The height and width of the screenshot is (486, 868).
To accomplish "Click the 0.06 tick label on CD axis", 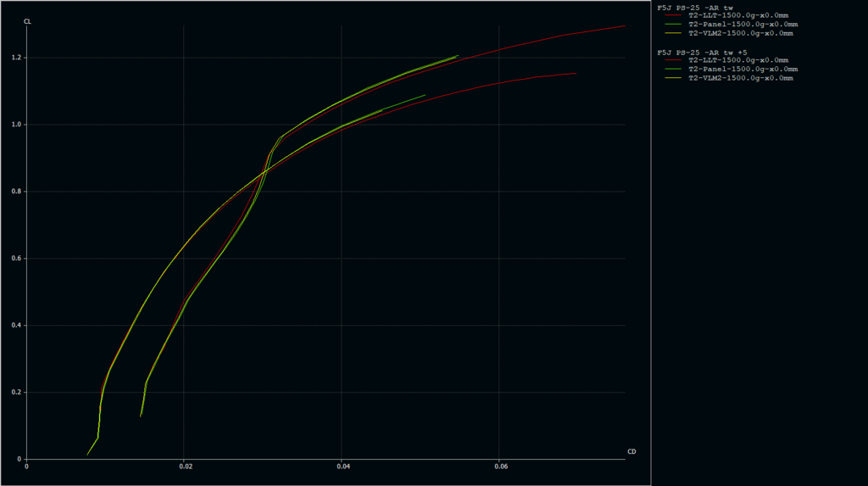I will 500,466.
